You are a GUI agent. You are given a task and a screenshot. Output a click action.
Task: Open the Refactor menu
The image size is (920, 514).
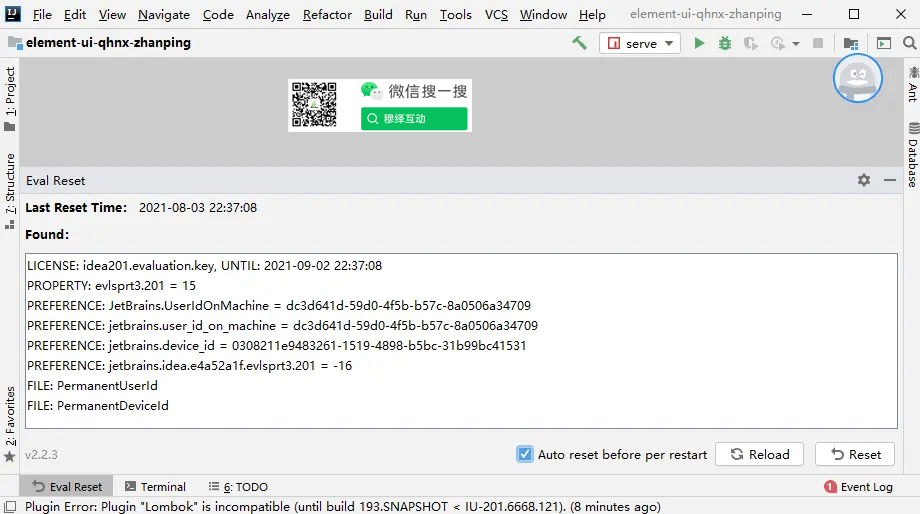[x=327, y=14]
